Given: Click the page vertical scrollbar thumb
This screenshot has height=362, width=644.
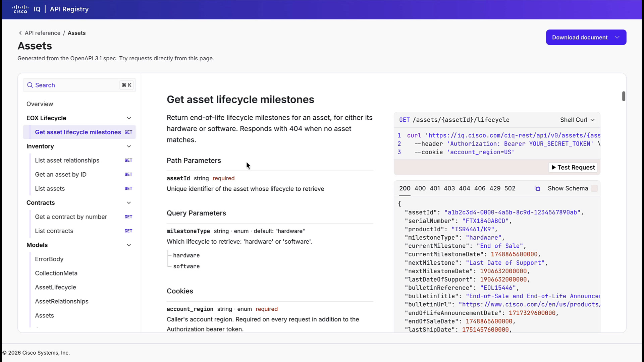Looking at the screenshot, I should (x=624, y=96).
